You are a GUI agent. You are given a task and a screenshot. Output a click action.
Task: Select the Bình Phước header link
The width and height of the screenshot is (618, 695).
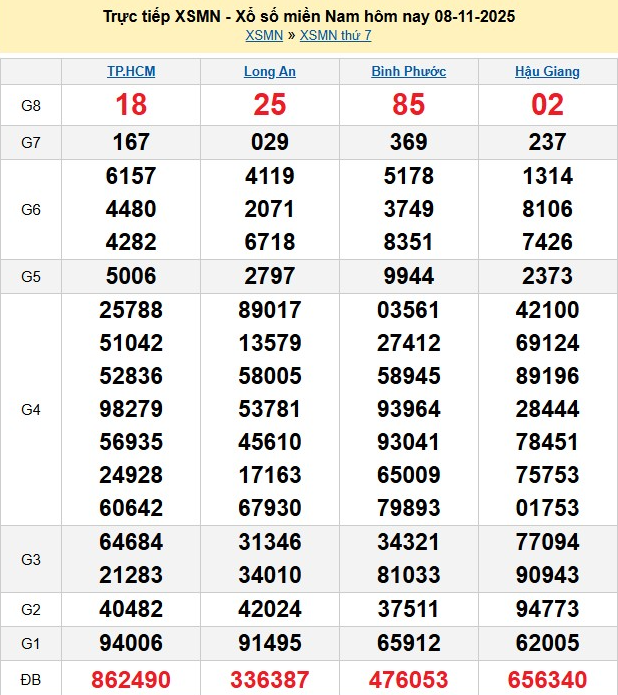pyautogui.click(x=408, y=72)
